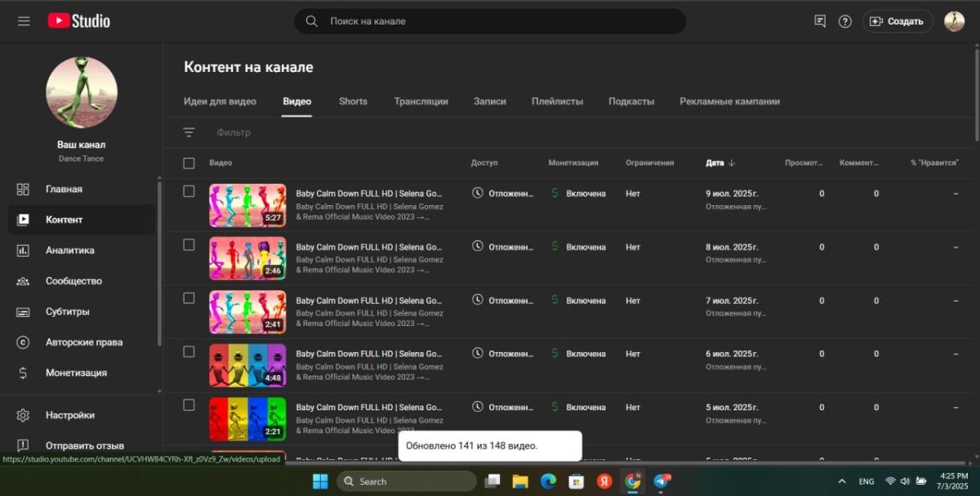Viewport: 980px width, 496px height.
Task: Switch to the Рекламные кампании tab
Action: 729,101
